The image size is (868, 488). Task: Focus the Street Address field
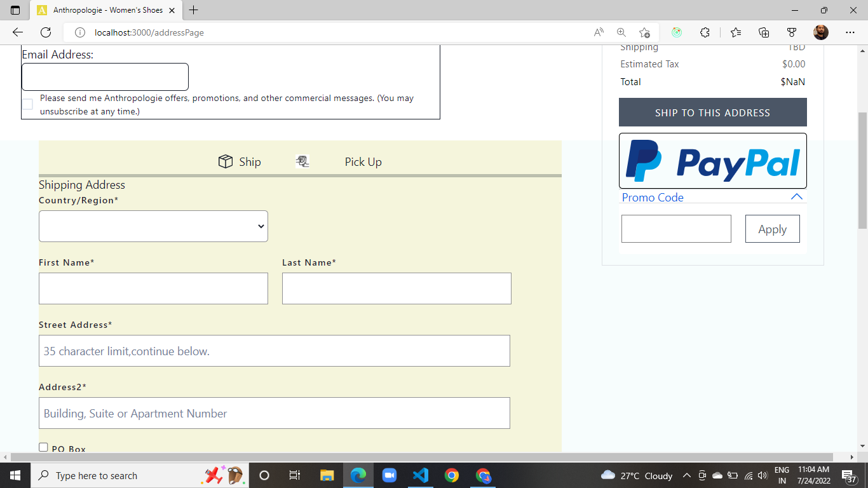pyautogui.click(x=275, y=351)
